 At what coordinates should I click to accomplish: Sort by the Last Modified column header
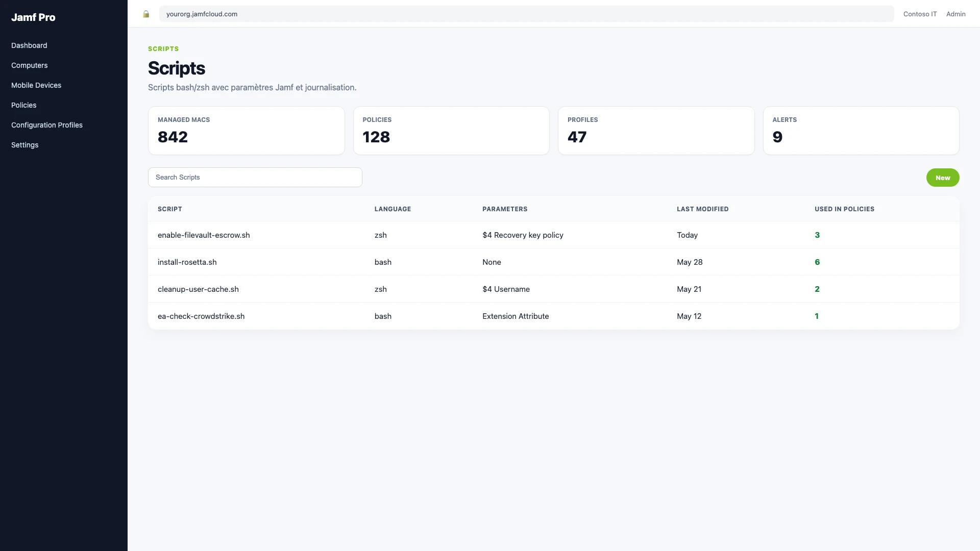(702, 209)
